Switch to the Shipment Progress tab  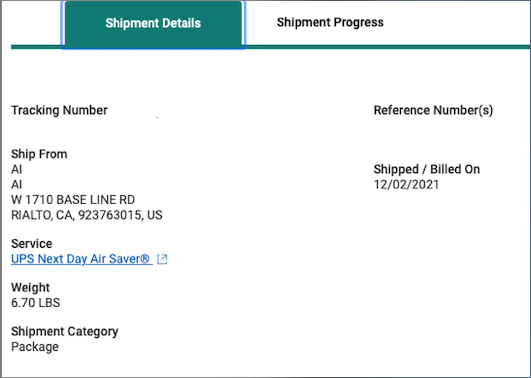point(330,22)
